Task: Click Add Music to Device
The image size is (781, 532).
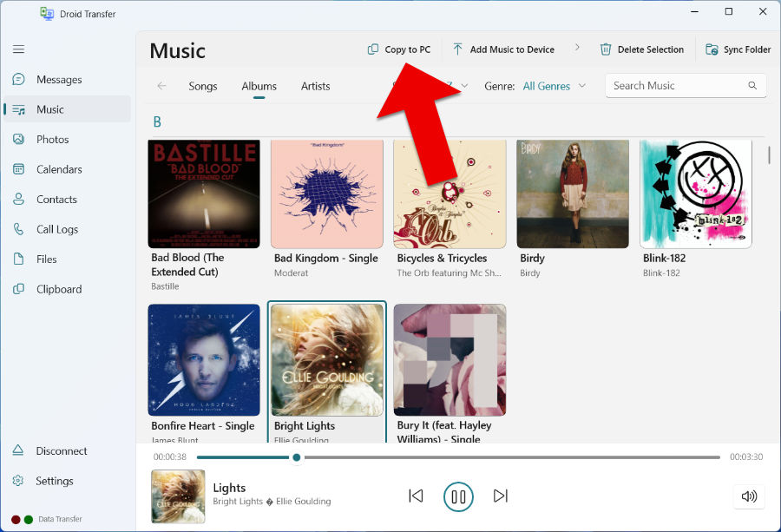Action: tap(503, 49)
